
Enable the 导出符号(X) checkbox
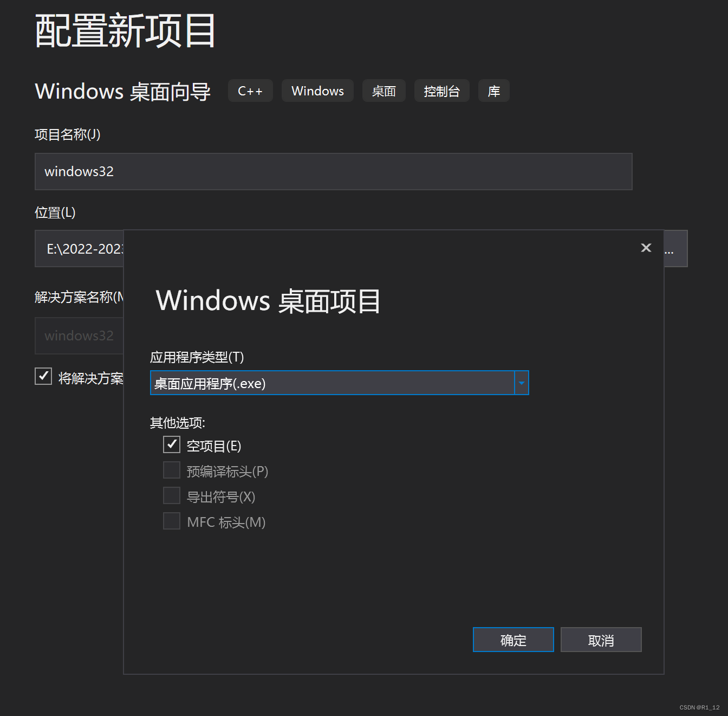point(171,495)
